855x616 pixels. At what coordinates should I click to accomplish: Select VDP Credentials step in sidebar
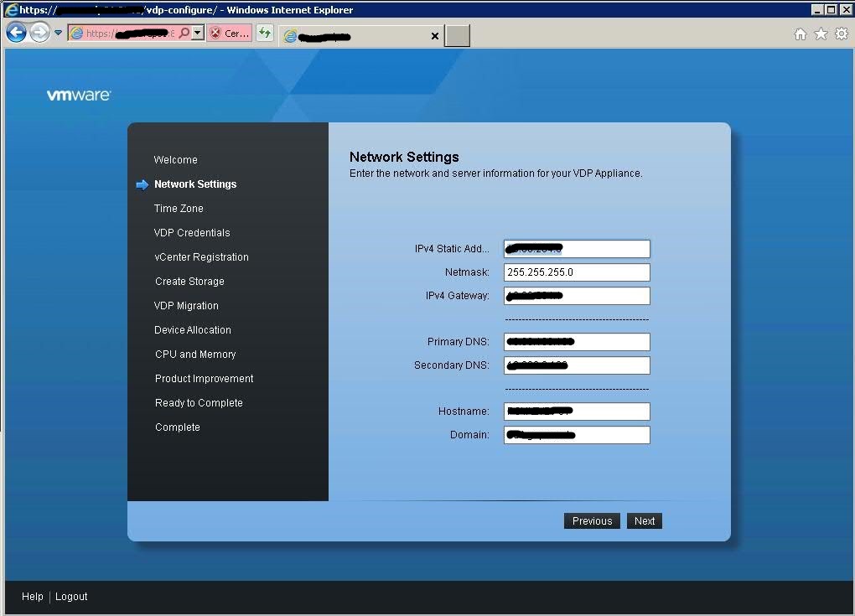(x=192, y=233)
